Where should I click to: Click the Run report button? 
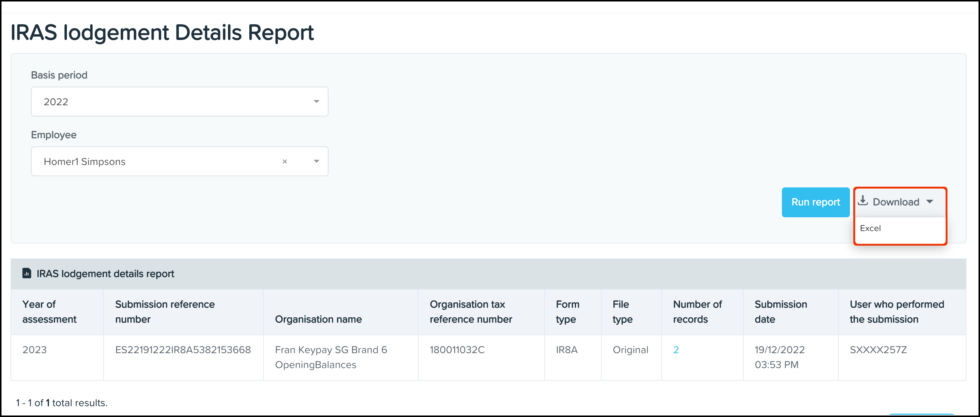point(815,202)
